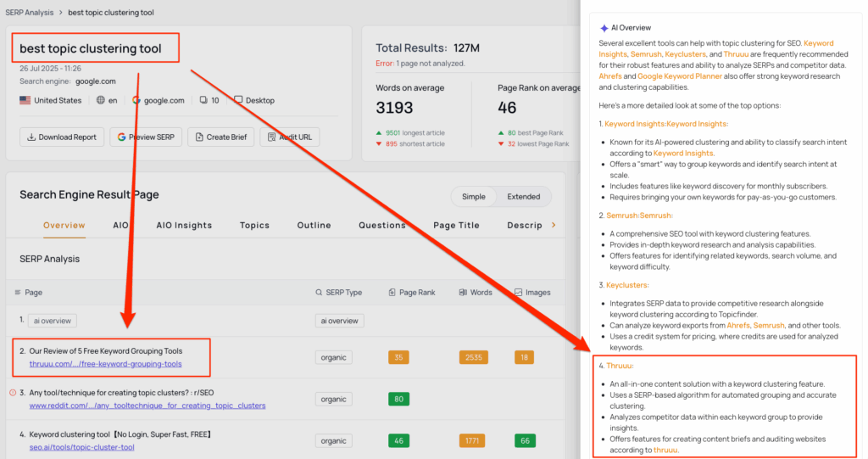
Task: Open the Page Title tab
Action: click(x=456, y=225)
